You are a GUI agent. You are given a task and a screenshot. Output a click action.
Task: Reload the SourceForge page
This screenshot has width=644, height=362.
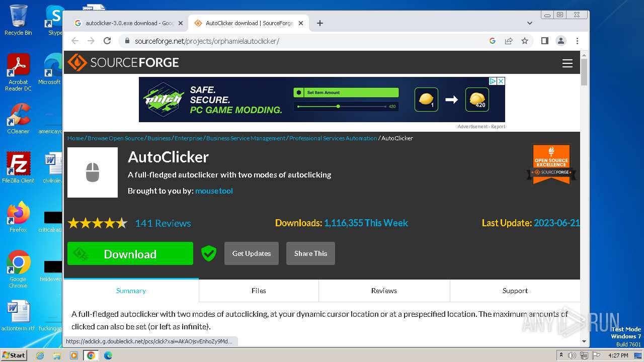[x=107, y=41]
